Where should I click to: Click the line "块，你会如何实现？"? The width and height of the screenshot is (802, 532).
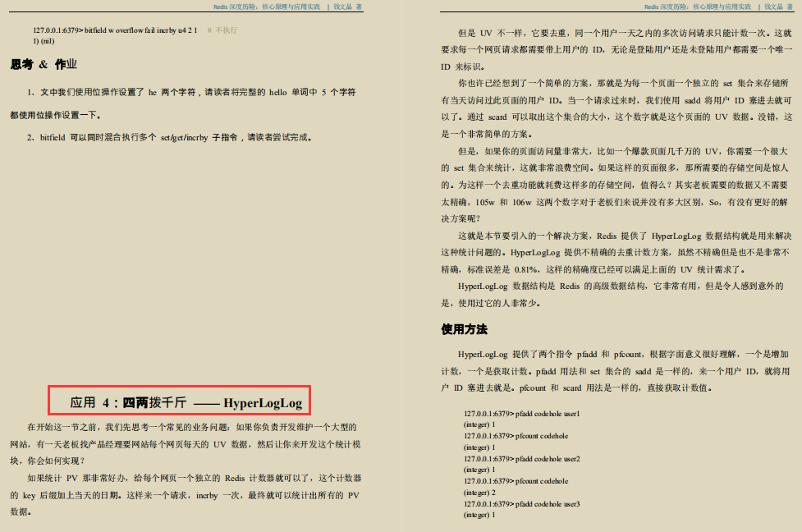[x=48, y=461]
